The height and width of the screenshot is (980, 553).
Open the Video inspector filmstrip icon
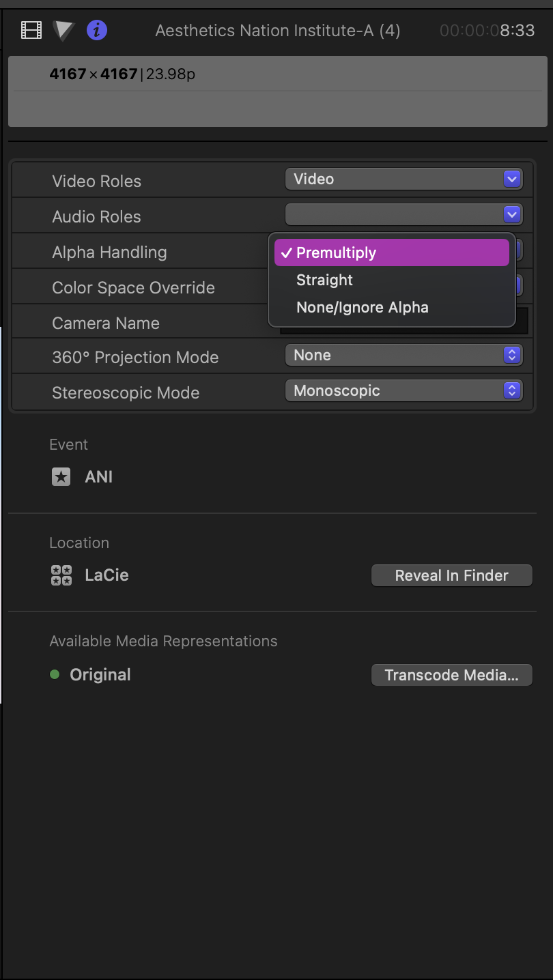click(x=31, y=30)
